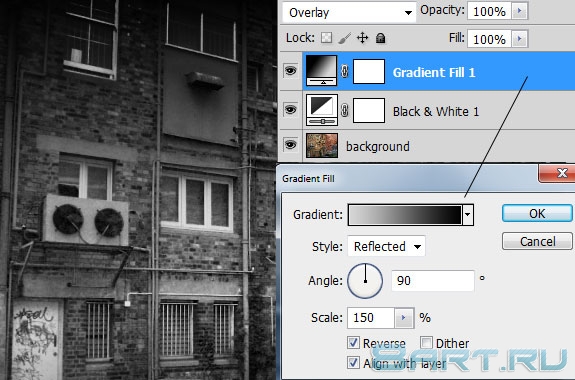This screenshot has height=380, width=575.
Task: Click the Opacity value field
Action: 490,11
